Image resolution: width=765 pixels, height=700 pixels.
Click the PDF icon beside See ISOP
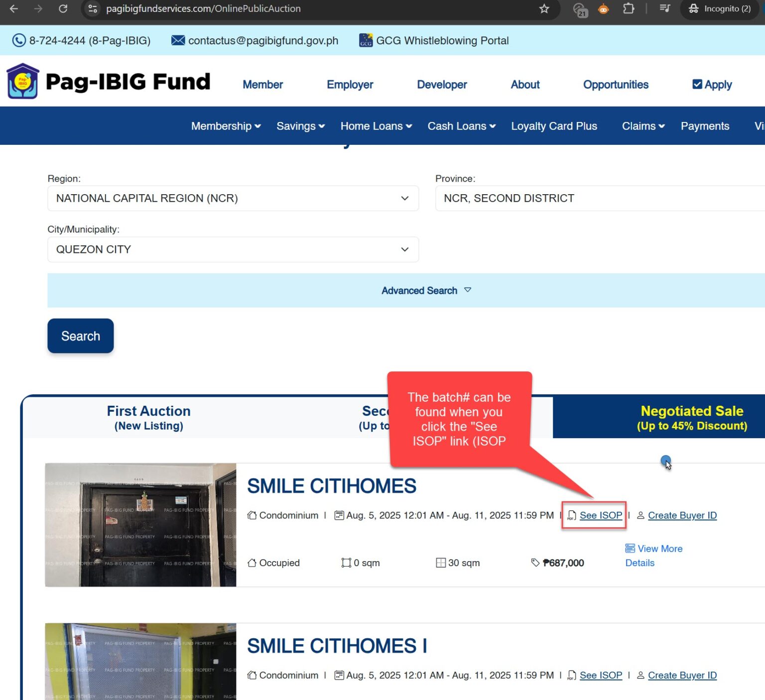(x=571, y=515)
